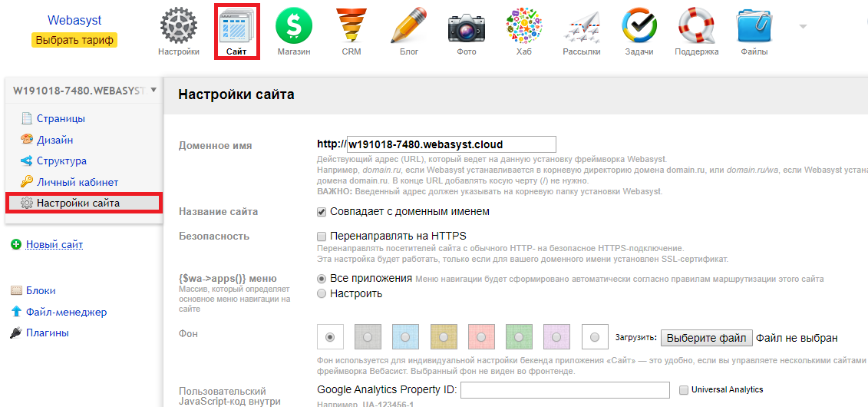Open Дизайн in the sidebar

tap(54, 140)
